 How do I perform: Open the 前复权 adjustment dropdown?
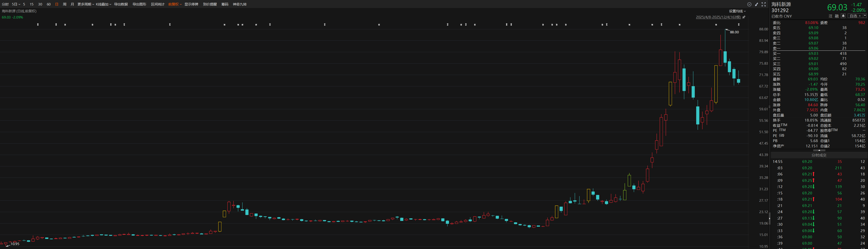point(175,4)
